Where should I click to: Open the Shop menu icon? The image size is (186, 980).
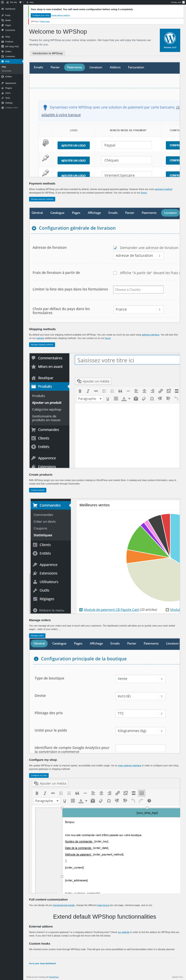3,37
